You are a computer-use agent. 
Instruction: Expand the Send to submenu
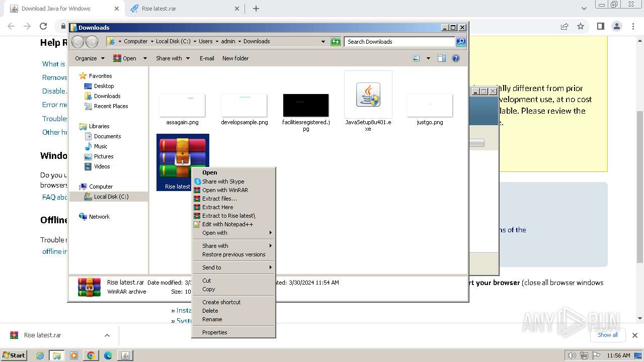click(x=234, y=267)
